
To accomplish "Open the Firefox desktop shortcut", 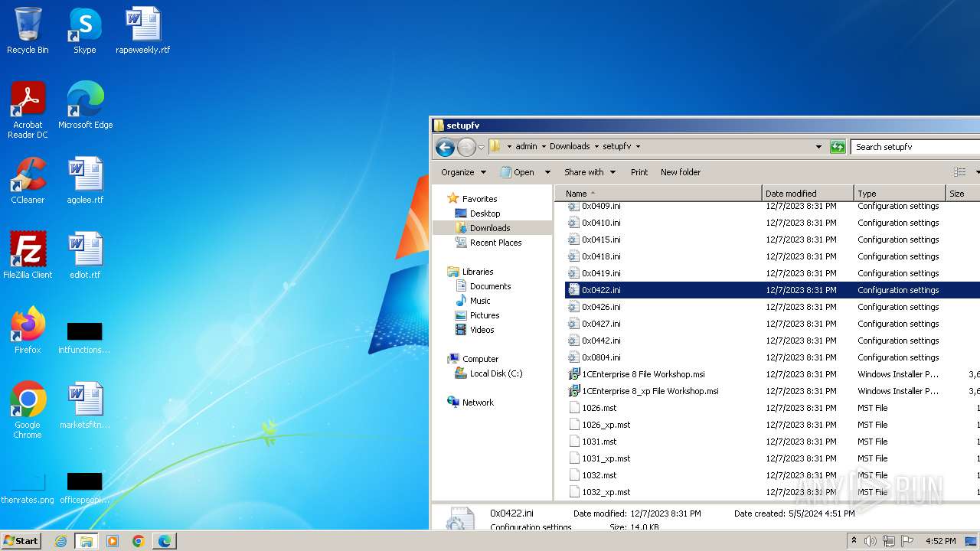I will (x=28, y=330).
